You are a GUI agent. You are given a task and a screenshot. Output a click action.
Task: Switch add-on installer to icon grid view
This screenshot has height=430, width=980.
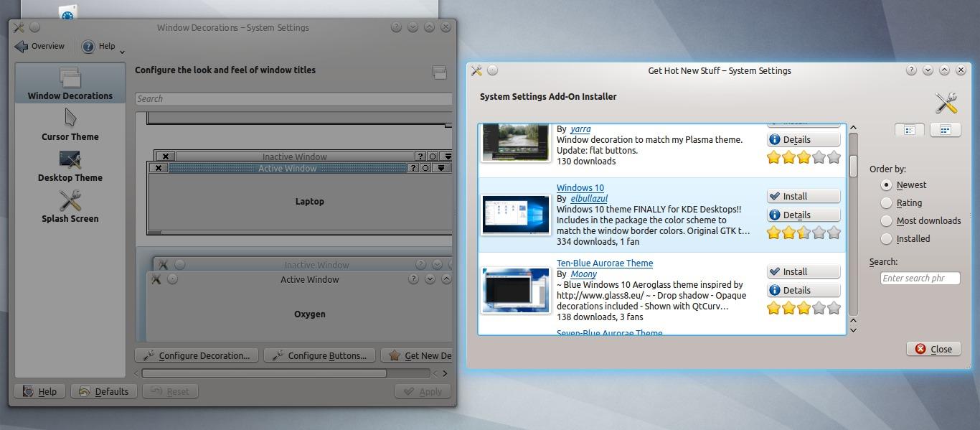[946, 129]
